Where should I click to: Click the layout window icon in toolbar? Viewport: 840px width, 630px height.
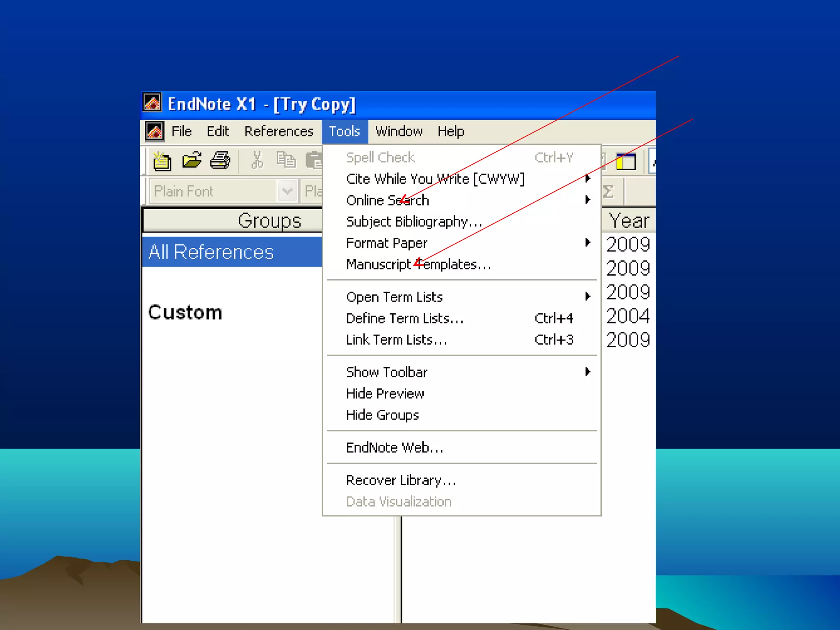tap(625, 161)
